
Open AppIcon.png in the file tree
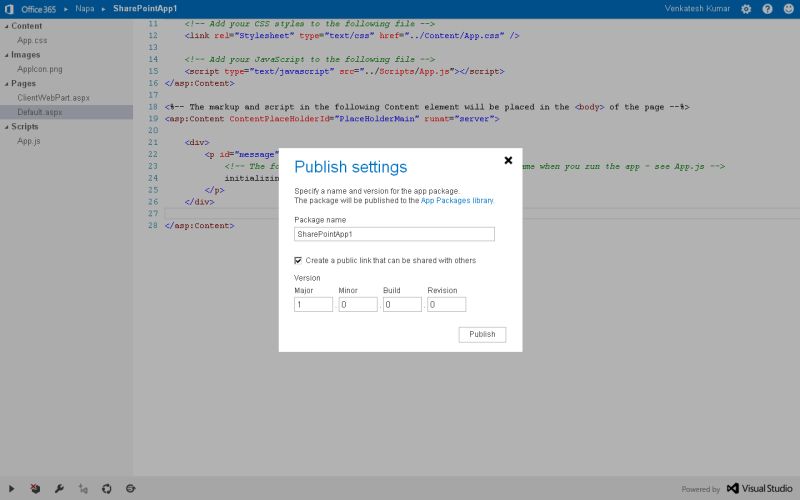(40, 69)
